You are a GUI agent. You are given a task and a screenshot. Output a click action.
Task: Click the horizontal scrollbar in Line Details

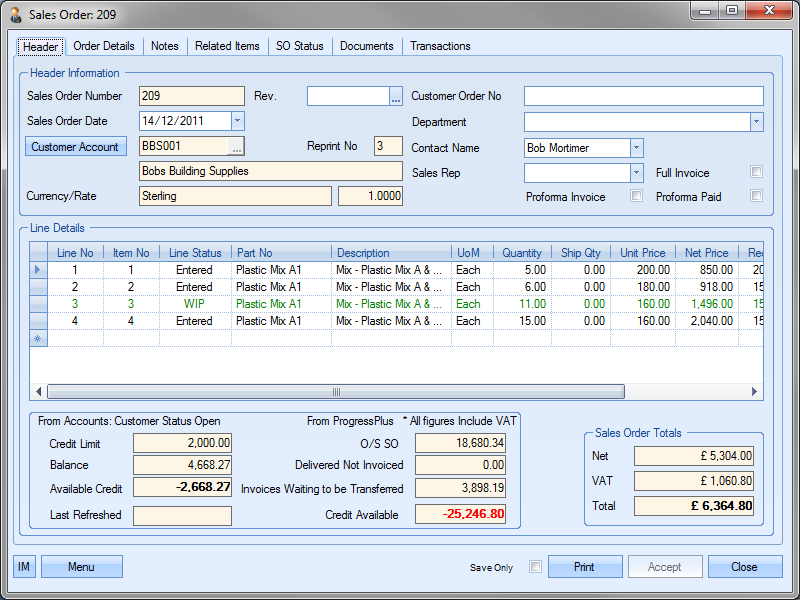pyautogui.click(x=336, y=392)
